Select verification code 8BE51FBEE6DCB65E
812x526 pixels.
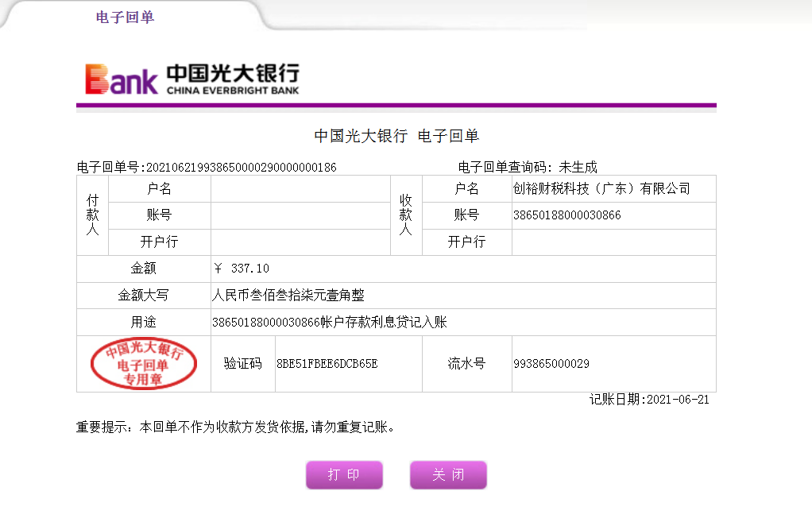[x=327, y=363]
